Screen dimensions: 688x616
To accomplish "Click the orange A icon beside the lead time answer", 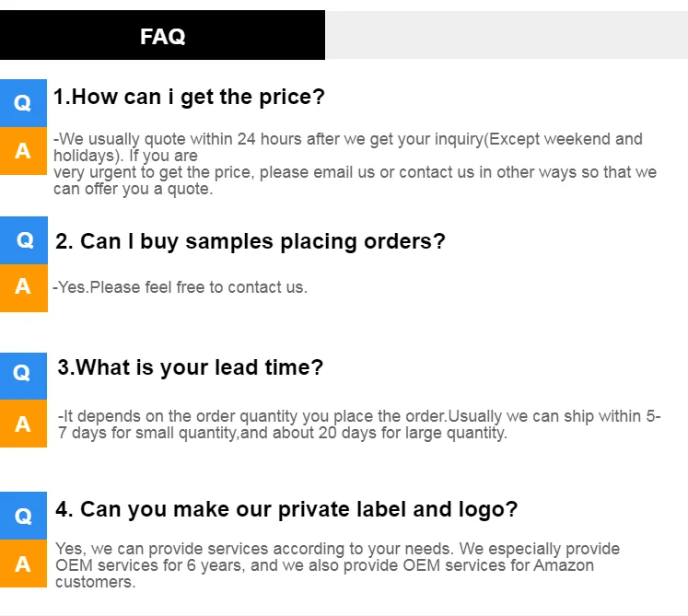I will 23,424.
